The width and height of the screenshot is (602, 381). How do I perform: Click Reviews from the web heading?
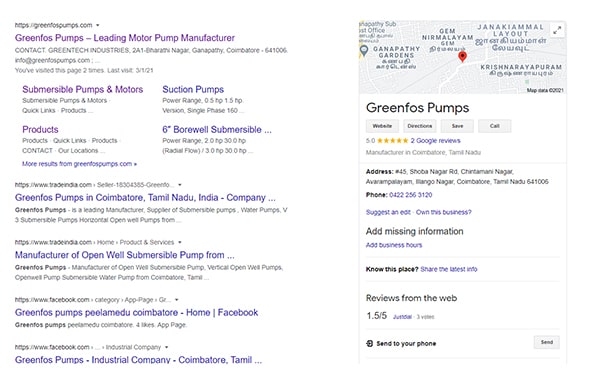412,298
